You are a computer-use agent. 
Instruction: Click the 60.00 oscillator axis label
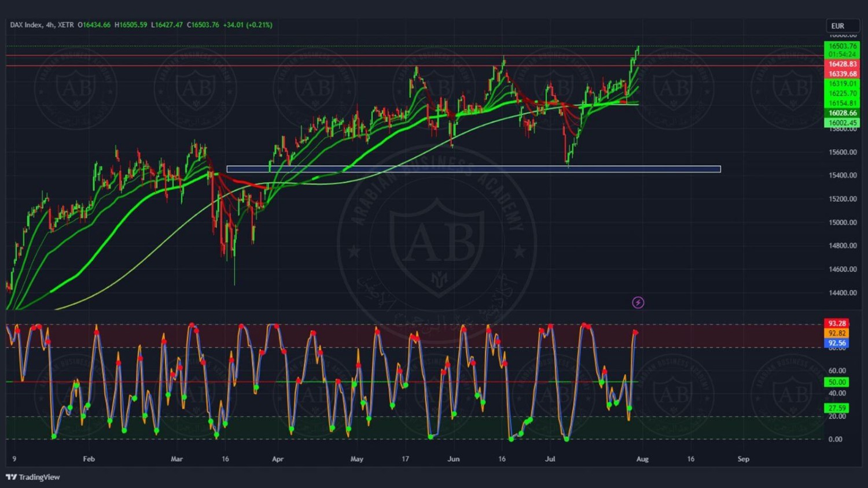pos(837,371)
